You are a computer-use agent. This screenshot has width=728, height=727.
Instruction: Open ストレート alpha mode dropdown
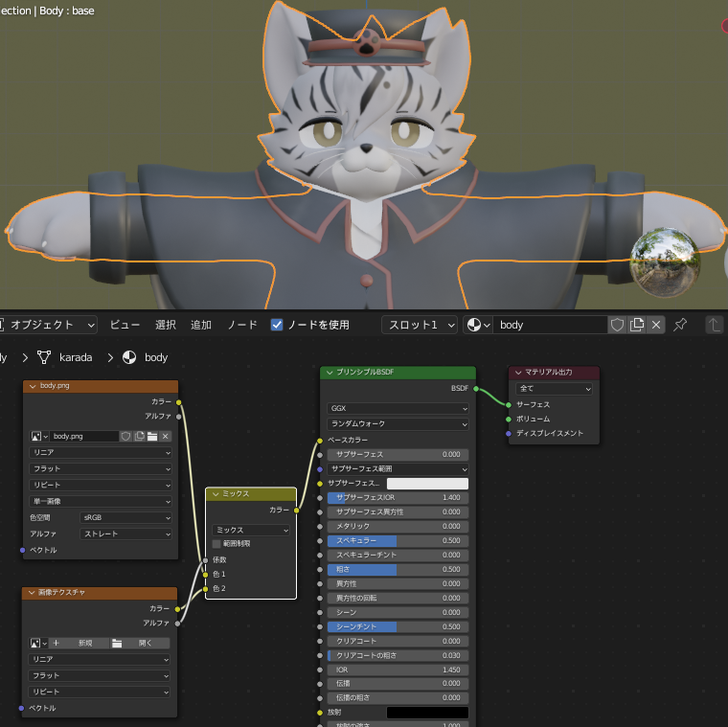125,534
